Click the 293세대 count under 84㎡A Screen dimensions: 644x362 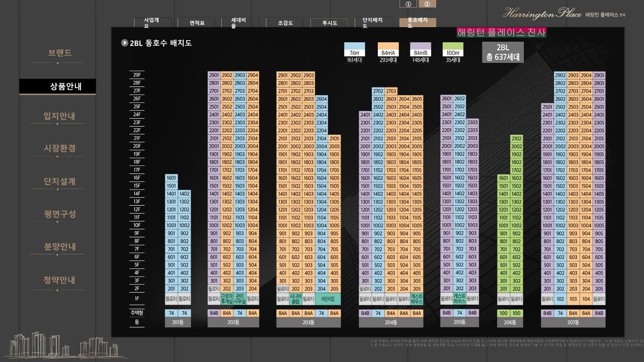tap(388, 60)
